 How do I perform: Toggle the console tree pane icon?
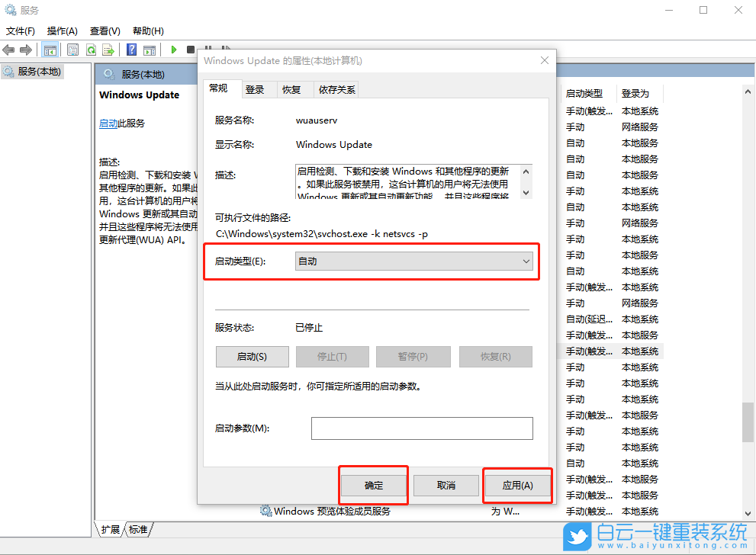tap(50, 49)
